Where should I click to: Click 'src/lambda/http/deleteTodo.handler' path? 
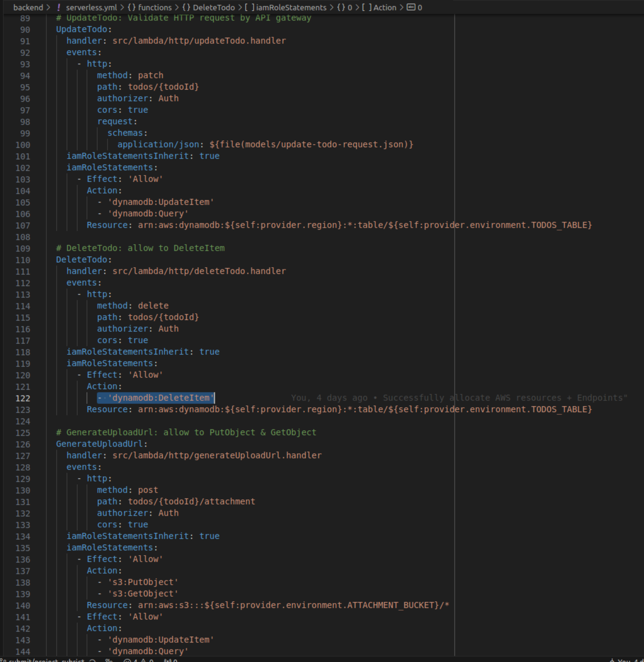point(199,271)
